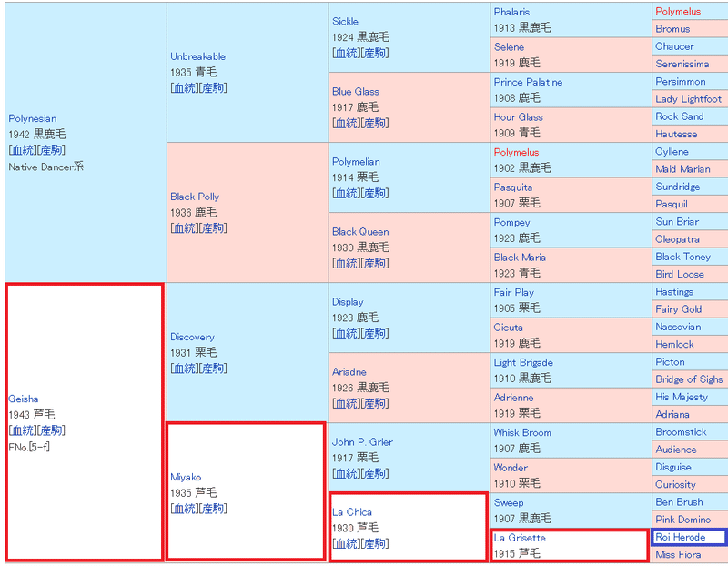Open the John P. Grier link
This screenshot has height=566, width=728.
362,442
